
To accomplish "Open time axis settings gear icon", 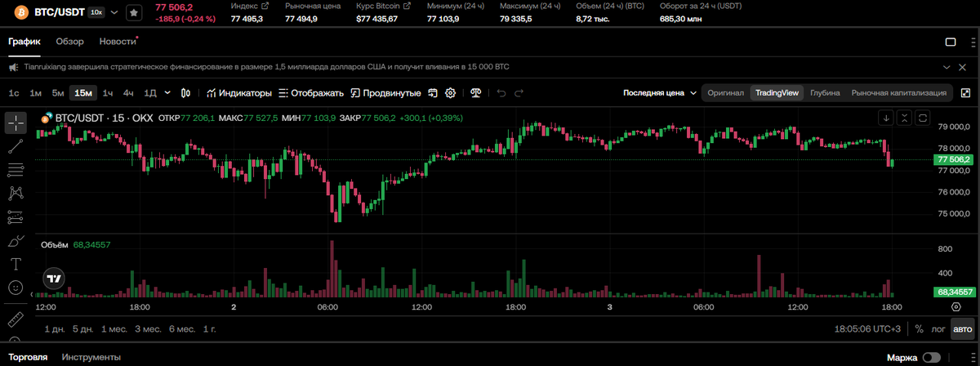I will (956, 307).
